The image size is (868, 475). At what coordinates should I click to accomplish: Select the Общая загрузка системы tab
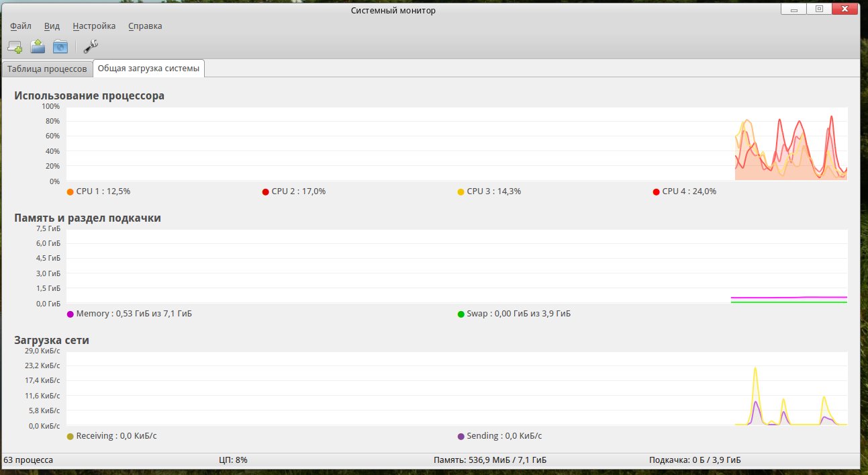(x=148, y=69)
